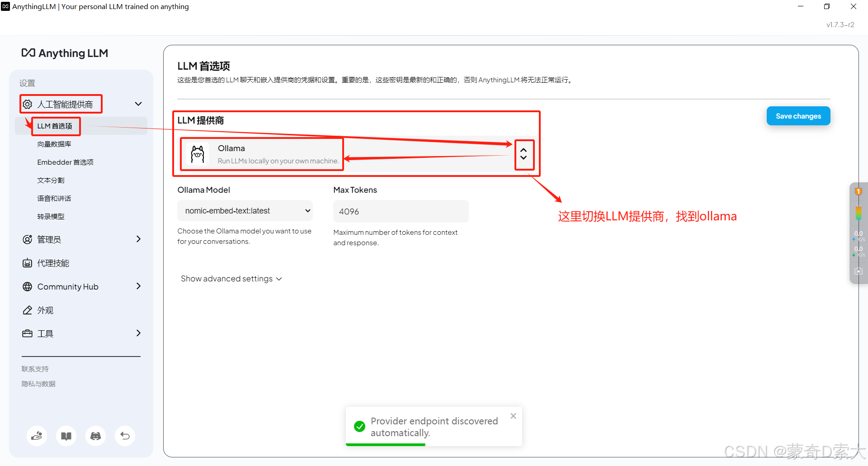Open documentation using the book icon
868x466 pixels.
(x=66, y=436)
